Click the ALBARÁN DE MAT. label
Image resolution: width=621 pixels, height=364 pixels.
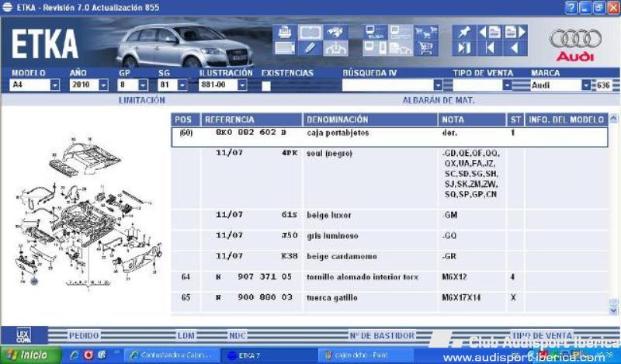coord(439,100)
